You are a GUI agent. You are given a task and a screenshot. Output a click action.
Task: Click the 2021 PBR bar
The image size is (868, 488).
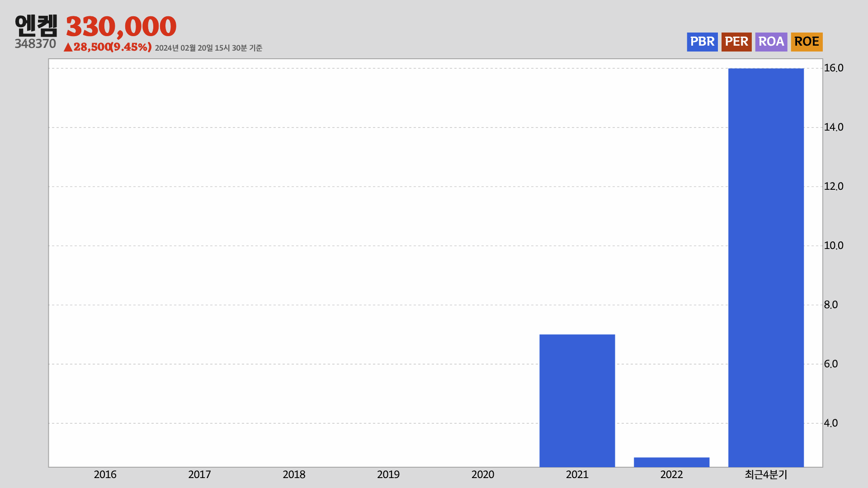[577, 400]
